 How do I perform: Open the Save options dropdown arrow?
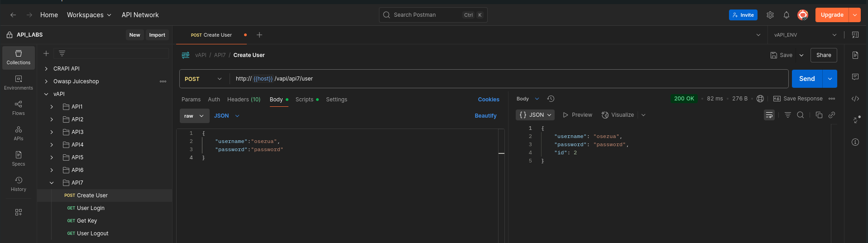(x=801, y=55)
